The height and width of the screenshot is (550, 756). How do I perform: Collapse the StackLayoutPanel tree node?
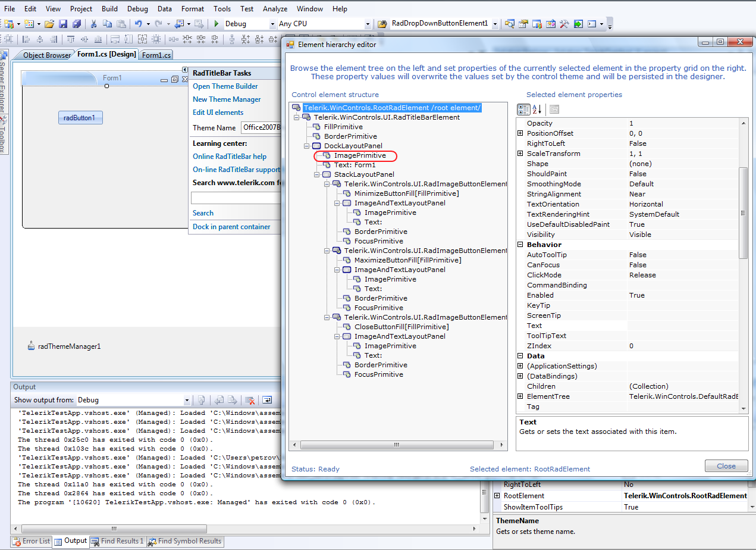tap(318, 174)
